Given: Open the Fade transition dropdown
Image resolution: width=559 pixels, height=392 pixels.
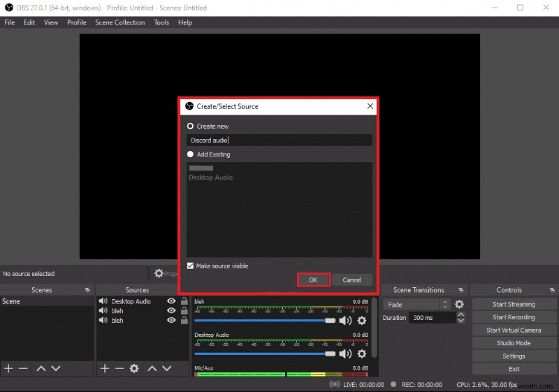Looking at the screenshot, I should pos(416,305).
